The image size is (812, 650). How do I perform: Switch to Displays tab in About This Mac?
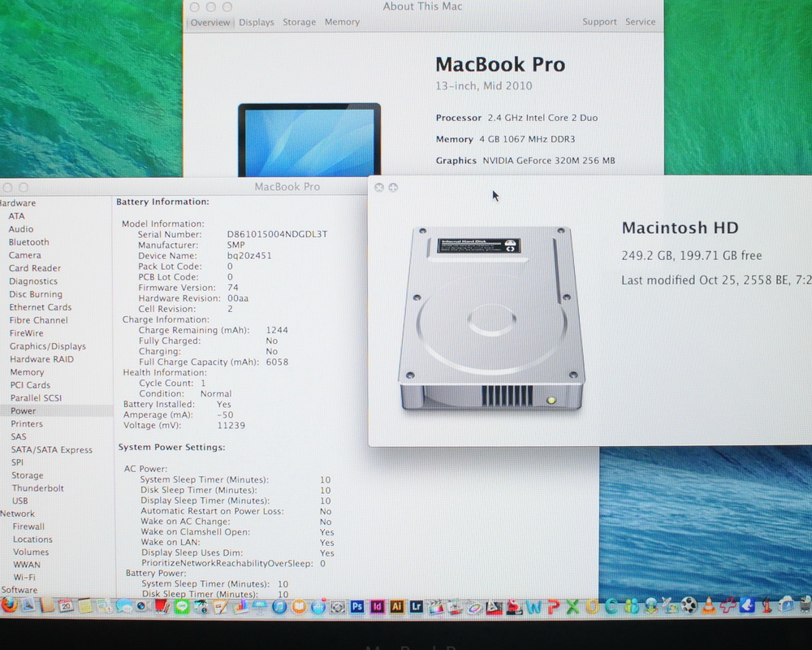[x=257, y=22]
